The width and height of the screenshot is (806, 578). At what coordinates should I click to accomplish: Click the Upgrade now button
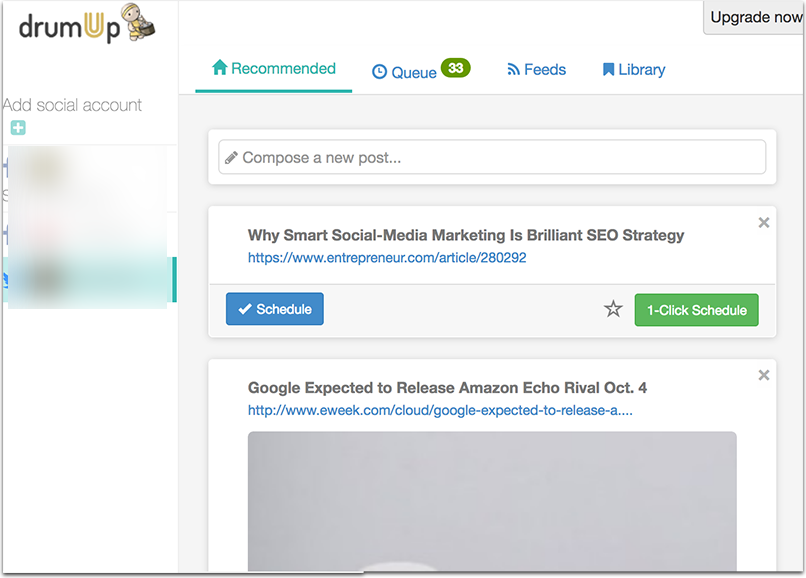[x=754, y=18]
